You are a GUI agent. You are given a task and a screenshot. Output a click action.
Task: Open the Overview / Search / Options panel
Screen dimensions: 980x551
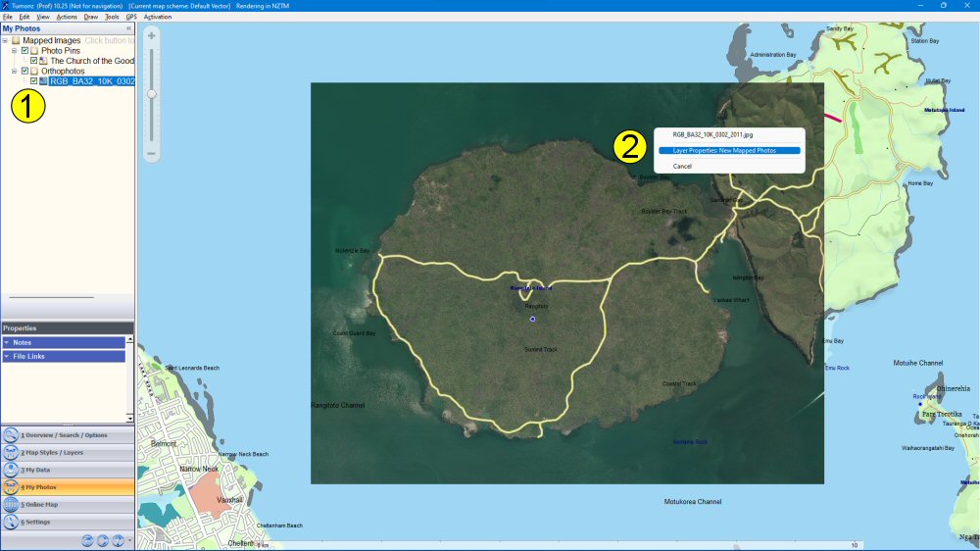[x=68, y=435]
